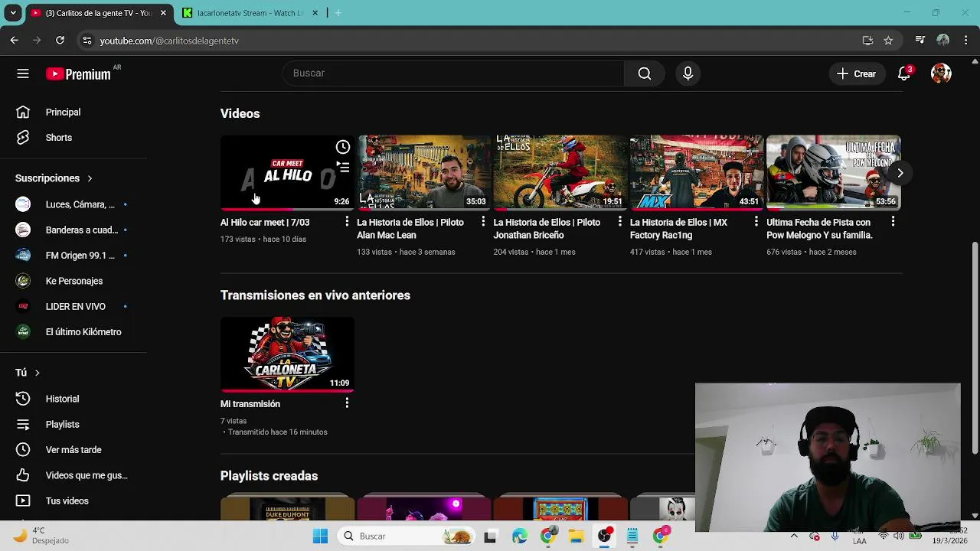The image size is (980, 551).
Task: Bookmark this page with the star
Action: [888, 41]
